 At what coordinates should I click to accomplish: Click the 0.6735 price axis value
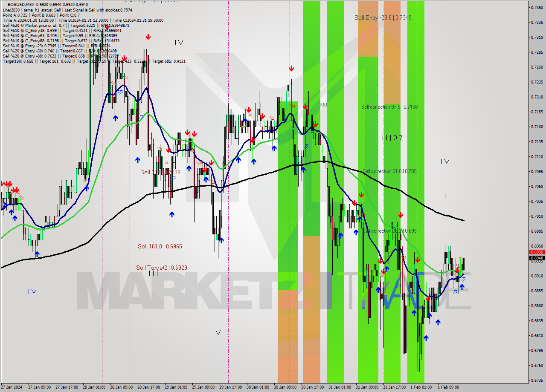[537, 380]
